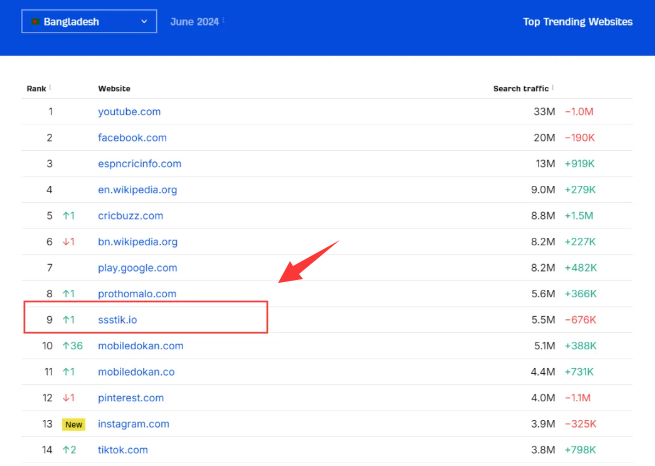Open the ssstik.io link
The width and height of the screenshot is (655, 466).
[x=120, y=320]
